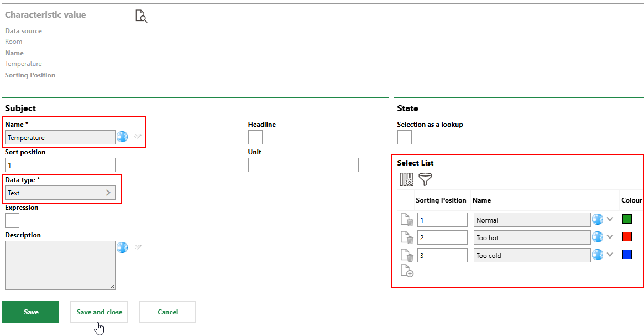
Task: Enable the Expression checkbox
Action: (x=12, y=220)
